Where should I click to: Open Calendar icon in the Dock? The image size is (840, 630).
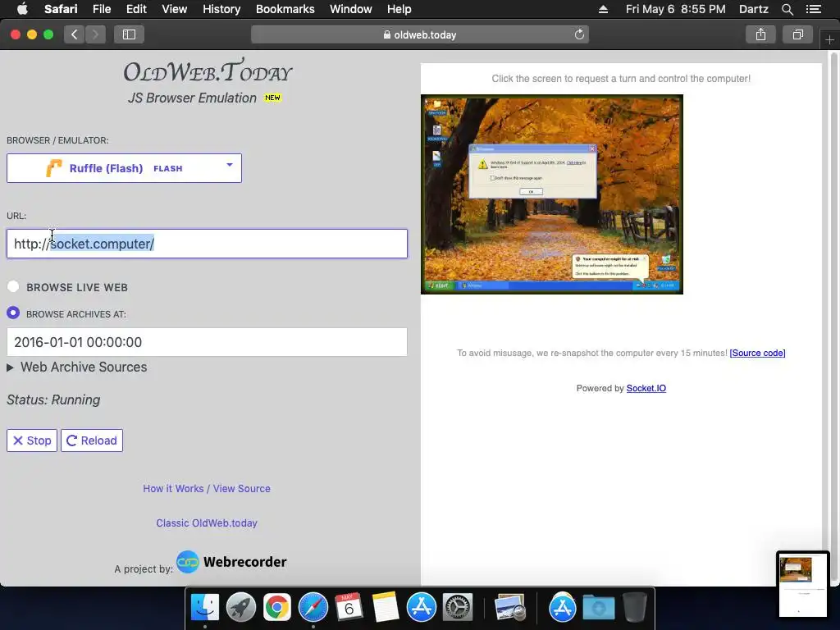[x=349, y=608]
